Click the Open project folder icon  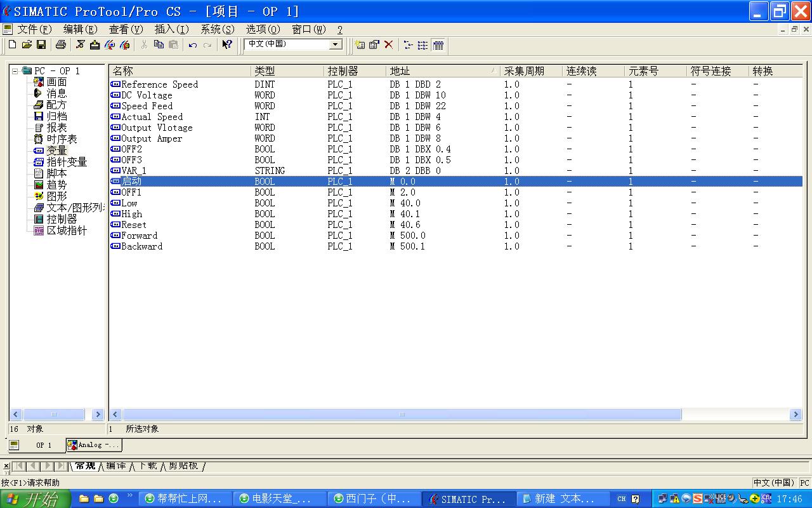(27, 44)
